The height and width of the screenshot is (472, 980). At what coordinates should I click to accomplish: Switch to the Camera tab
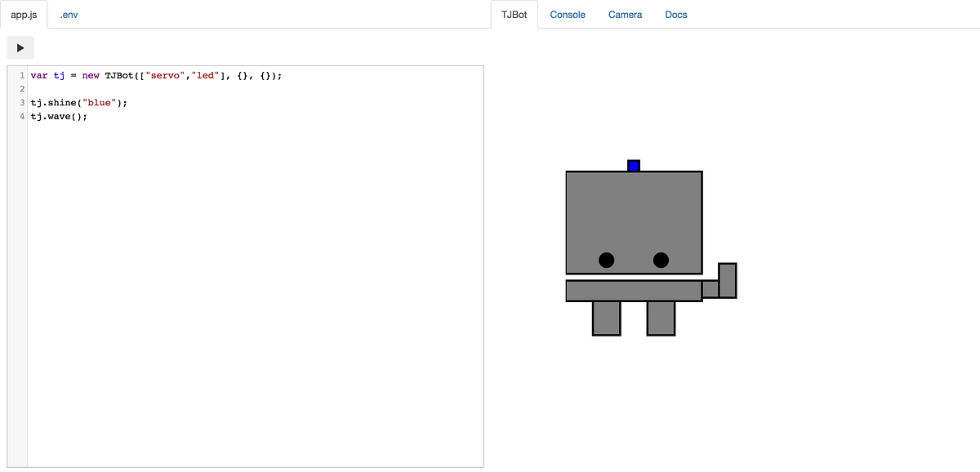pos(625,14)
